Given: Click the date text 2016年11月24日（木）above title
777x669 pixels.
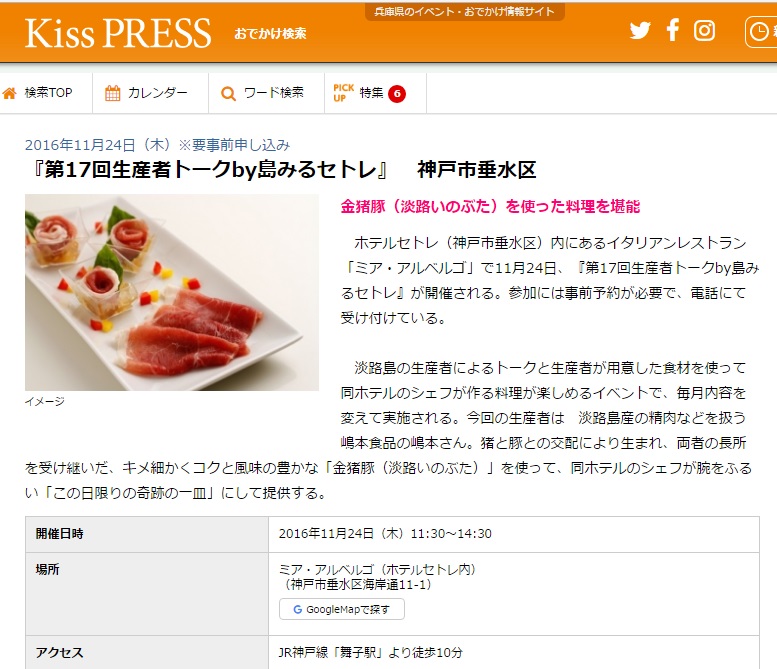Looking at the screenshot, I should pyautogui.click(x=98, y=145).
